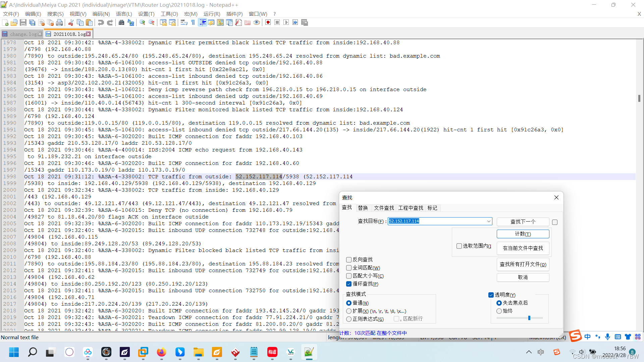Click the Cut scissors icon
This screenshot has width=644, height=362.
(x=71, y=22)
